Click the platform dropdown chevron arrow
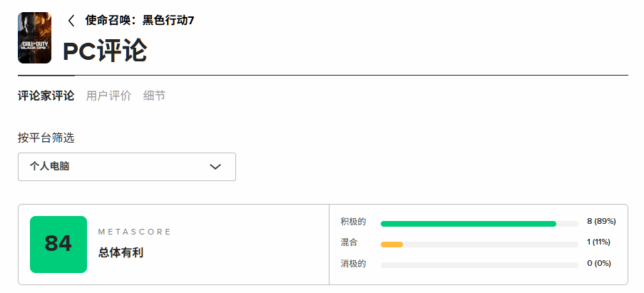 215,167
